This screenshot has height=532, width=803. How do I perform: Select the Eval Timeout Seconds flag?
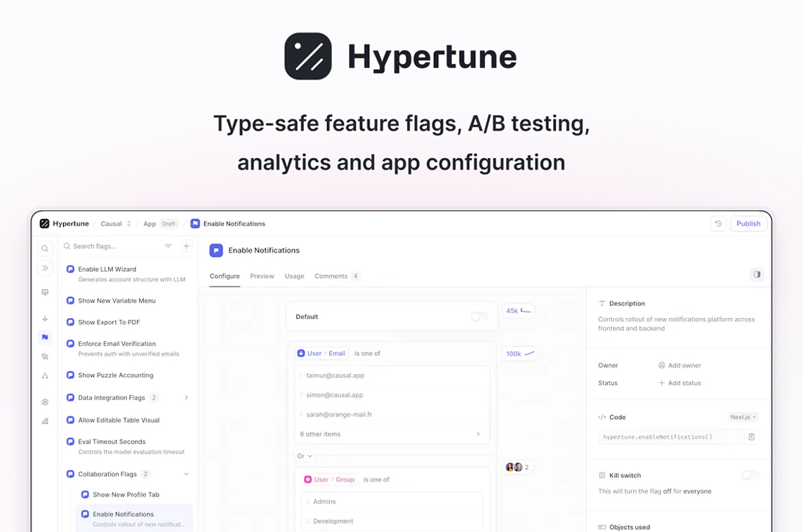[128, 446]
